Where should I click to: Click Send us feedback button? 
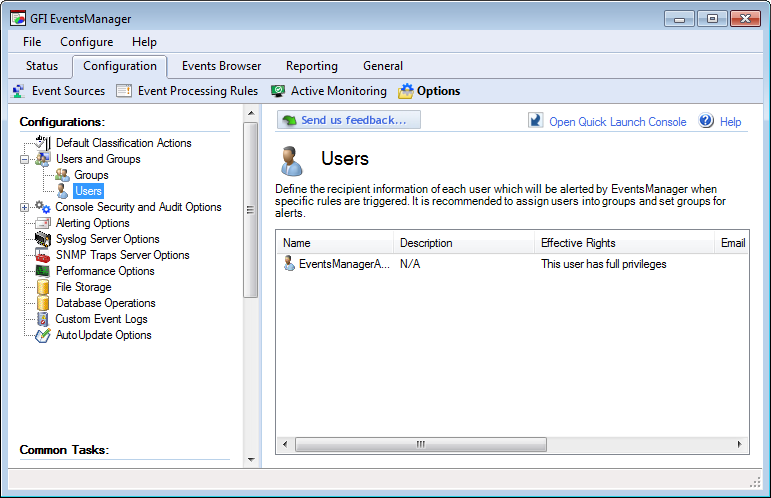[x=349, y=120]
